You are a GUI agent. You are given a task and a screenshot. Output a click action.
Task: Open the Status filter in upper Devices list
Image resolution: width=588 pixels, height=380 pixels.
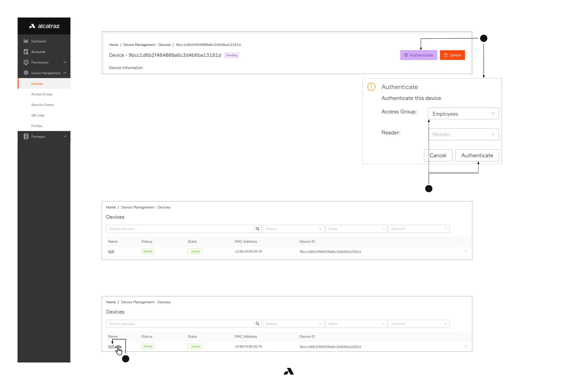pos(293,229)
